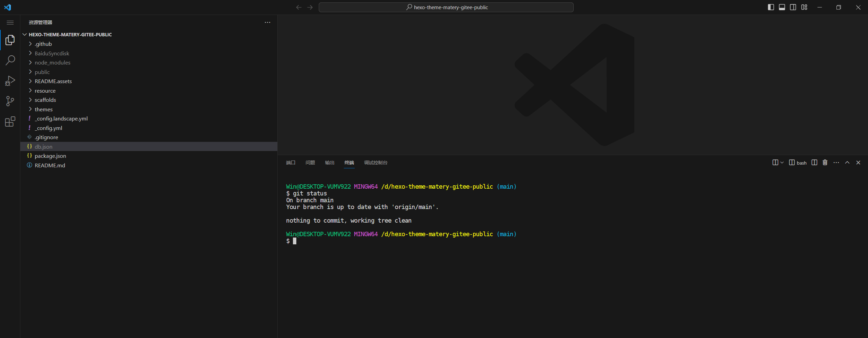This screenshot has height=338, width=868.
Task: Open the package.json file
Action: tap(149, 156)
